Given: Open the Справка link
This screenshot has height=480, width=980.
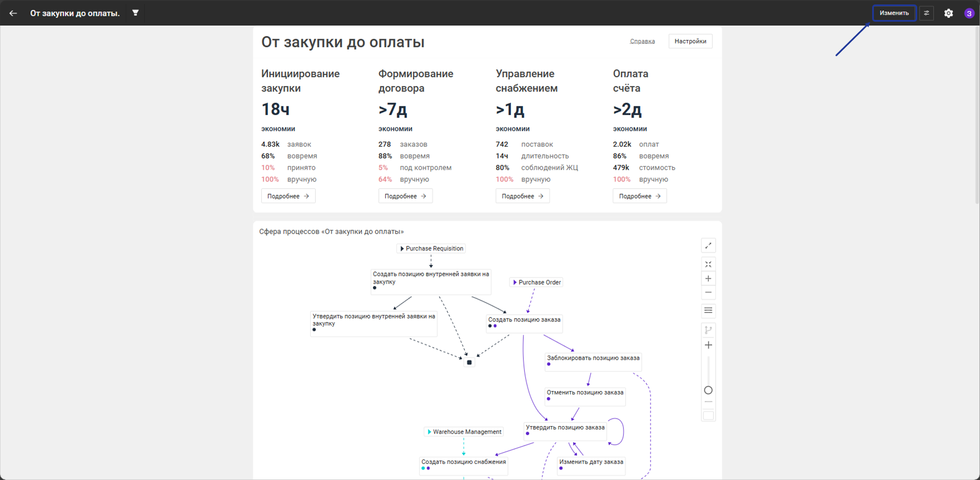Looking at the screenshot, I should tap(642, 41).
